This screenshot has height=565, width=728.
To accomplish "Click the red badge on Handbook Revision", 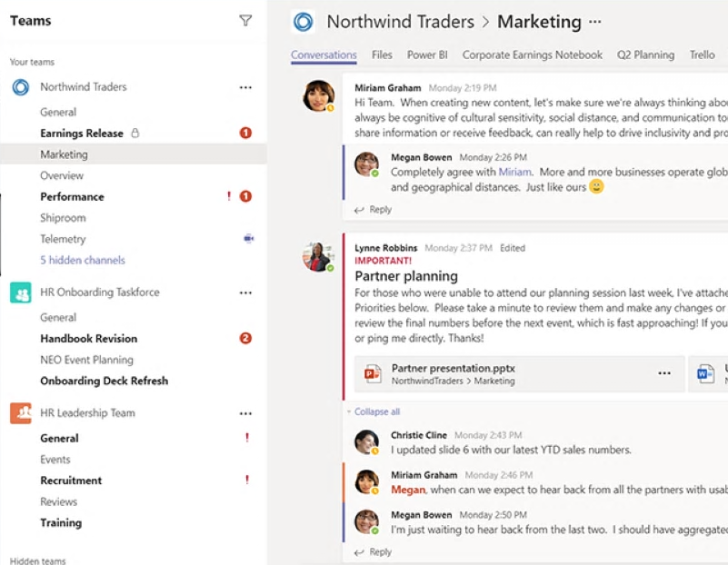I will click(245, 338).
